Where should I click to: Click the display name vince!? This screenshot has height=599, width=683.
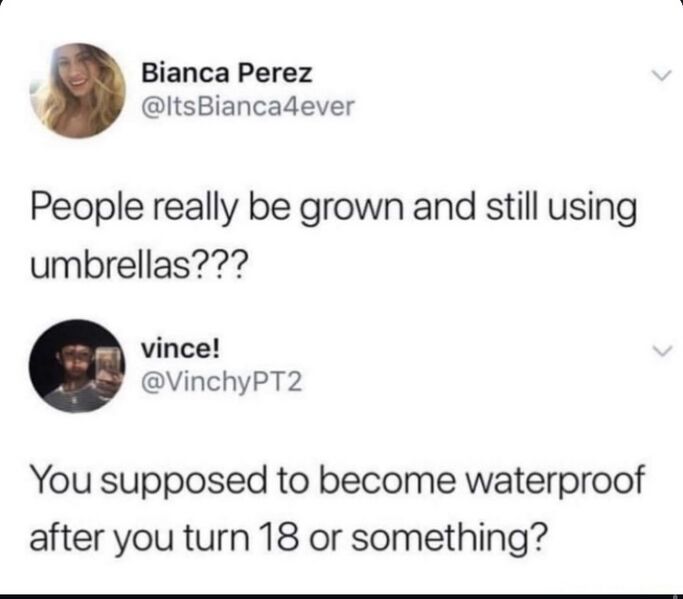(x=180, y=349)
